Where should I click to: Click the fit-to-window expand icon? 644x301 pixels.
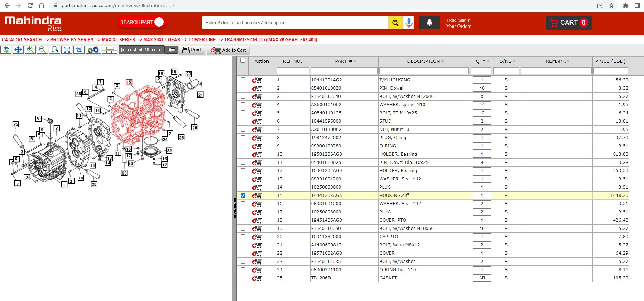click(67, 50)
